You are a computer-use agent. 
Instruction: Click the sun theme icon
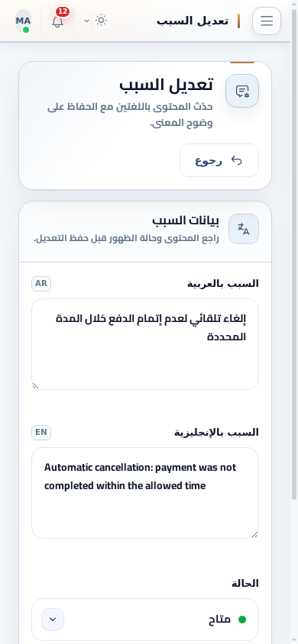(x=101, y=20)
